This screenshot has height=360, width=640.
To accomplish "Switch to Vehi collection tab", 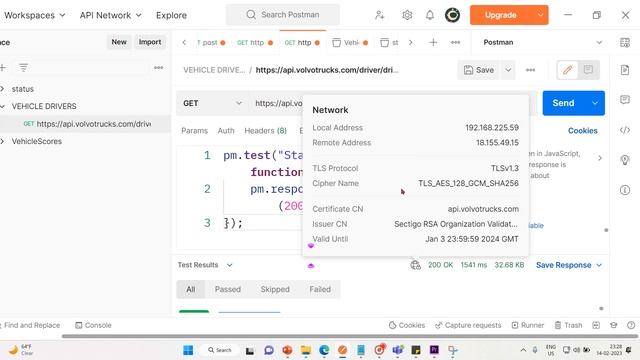I will (x=350, y=42).
